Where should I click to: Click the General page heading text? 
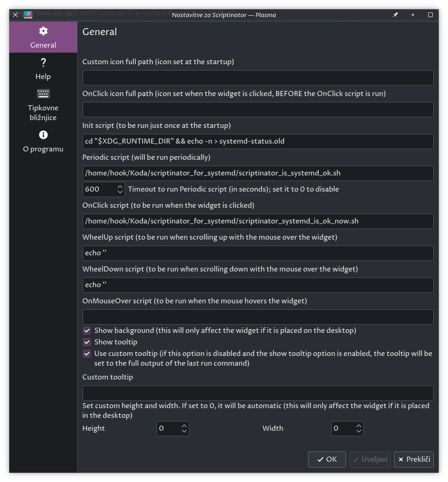[100, 32]
